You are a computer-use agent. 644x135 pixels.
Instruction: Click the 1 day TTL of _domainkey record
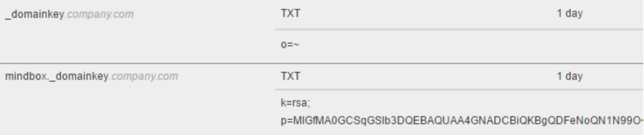point(570,13)
